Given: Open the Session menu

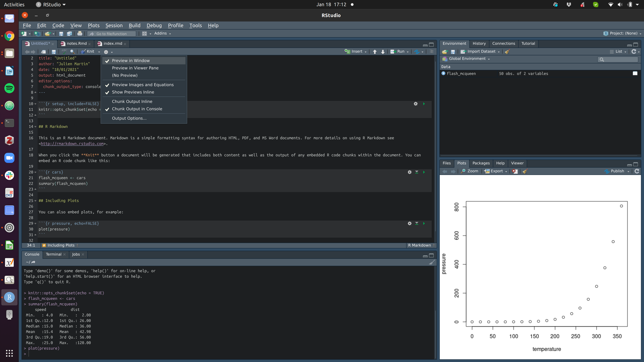Looking at the screenshot, I should [114, 25].
